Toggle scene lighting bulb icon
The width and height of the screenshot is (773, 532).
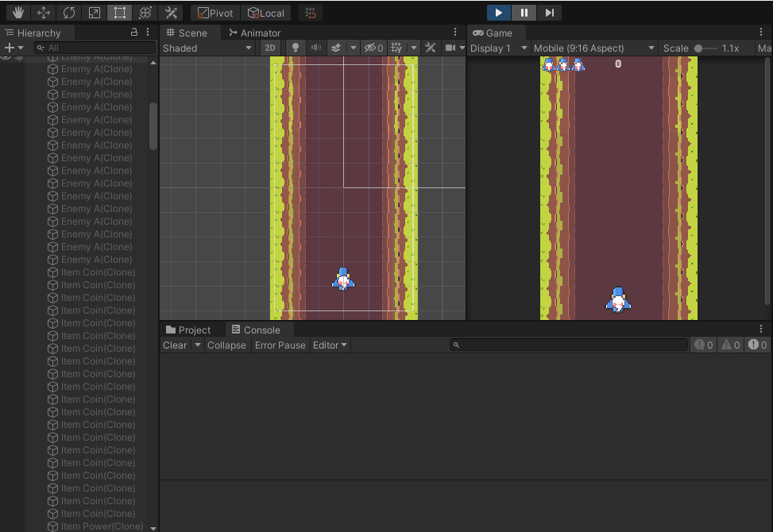click(x=296, y=48)
